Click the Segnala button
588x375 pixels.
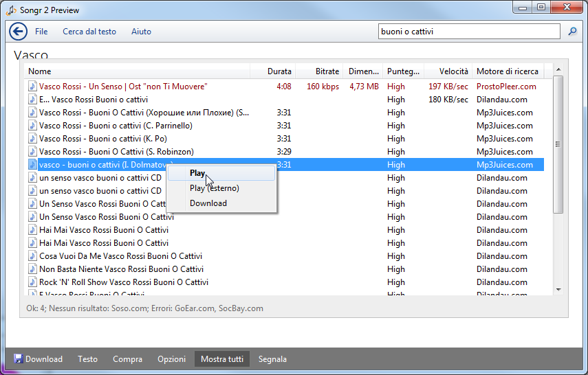click(x=272, y=359)
